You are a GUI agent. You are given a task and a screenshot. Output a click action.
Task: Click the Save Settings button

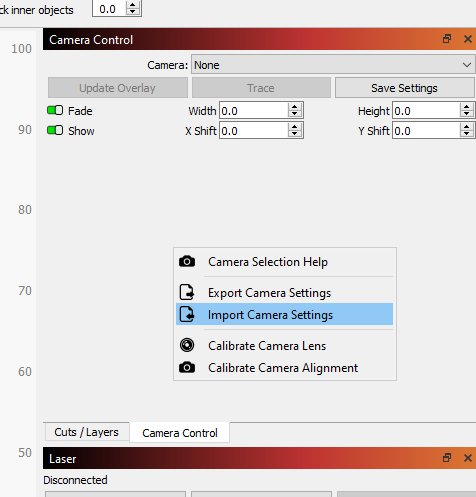tap(404, 88)
